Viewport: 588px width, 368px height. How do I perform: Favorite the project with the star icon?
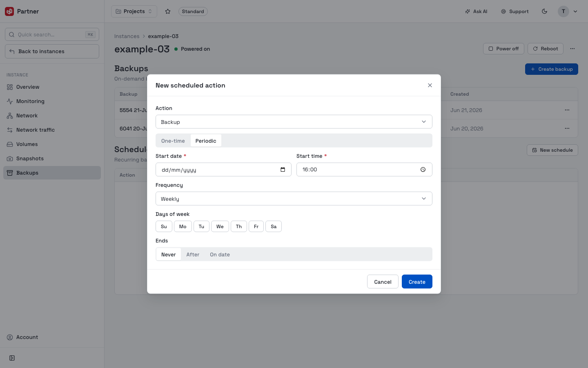pyautogui.click(x=168, y=11)
